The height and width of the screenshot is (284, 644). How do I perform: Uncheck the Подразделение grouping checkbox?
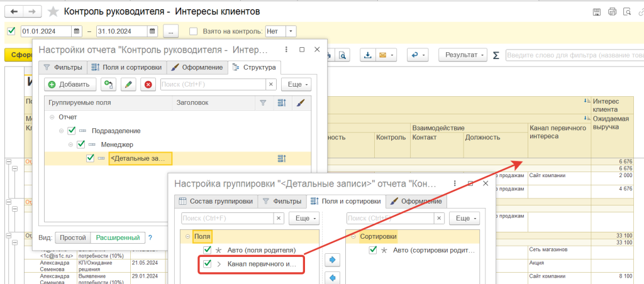point(71,131)
